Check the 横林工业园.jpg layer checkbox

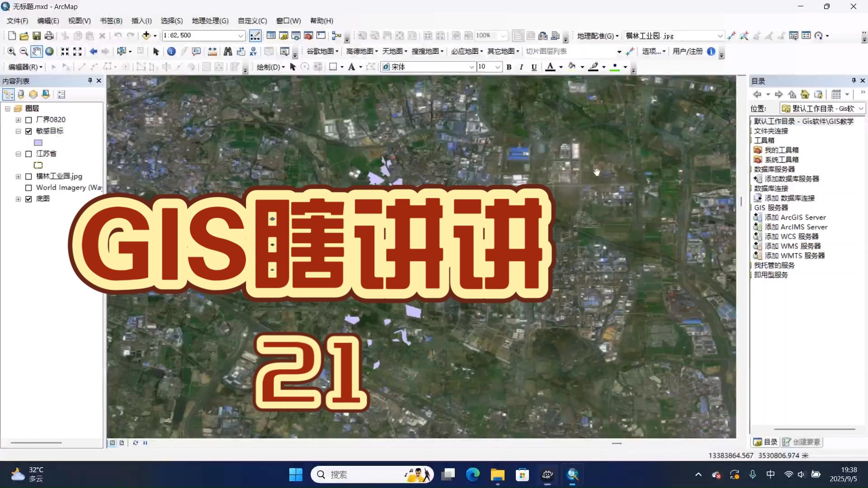[28, 176]
